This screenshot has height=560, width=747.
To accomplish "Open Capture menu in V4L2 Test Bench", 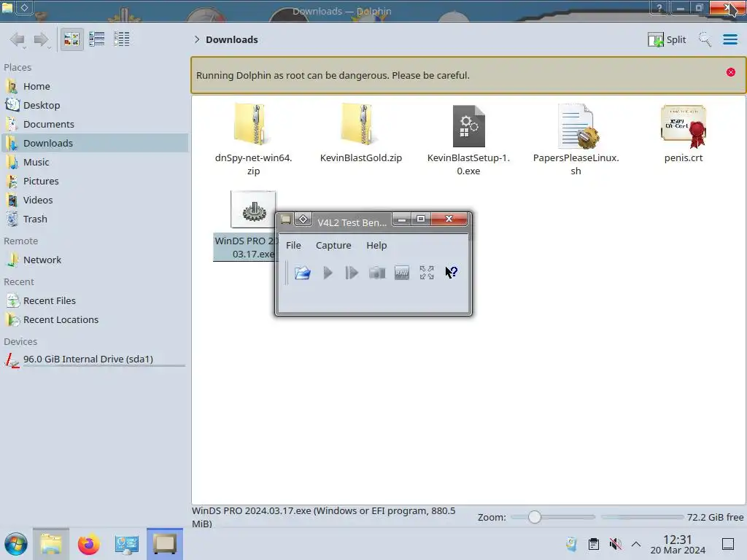I will [x=333, y=245].
